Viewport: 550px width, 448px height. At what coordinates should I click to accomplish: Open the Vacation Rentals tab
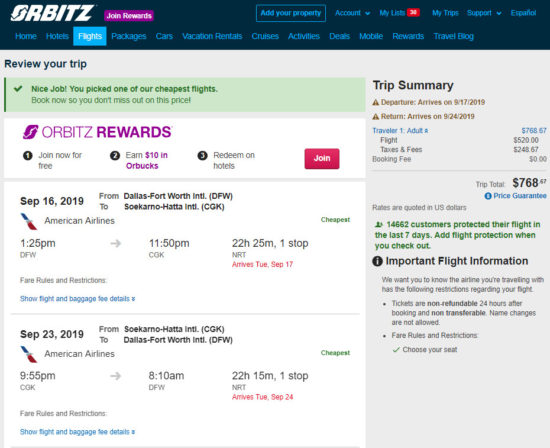(212, 36)
